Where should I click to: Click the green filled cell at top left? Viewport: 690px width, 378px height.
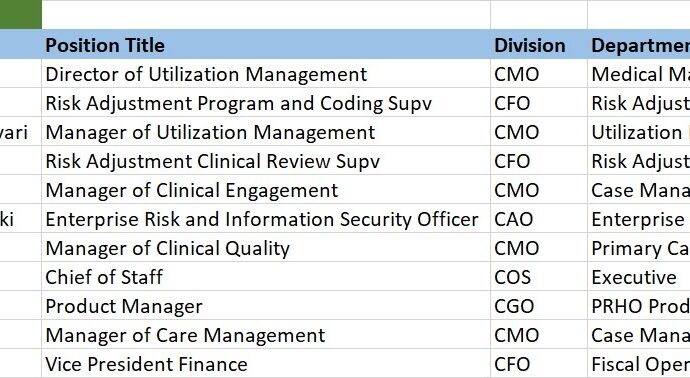21,15
